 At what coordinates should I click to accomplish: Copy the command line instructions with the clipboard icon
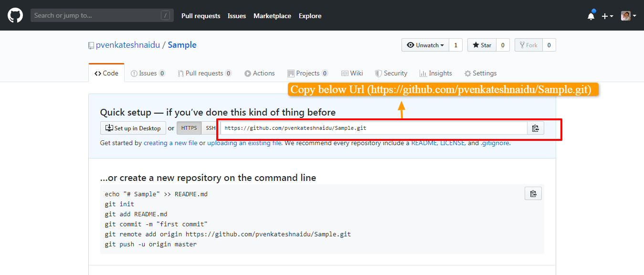pyautogui.click(x=533, y=193)
